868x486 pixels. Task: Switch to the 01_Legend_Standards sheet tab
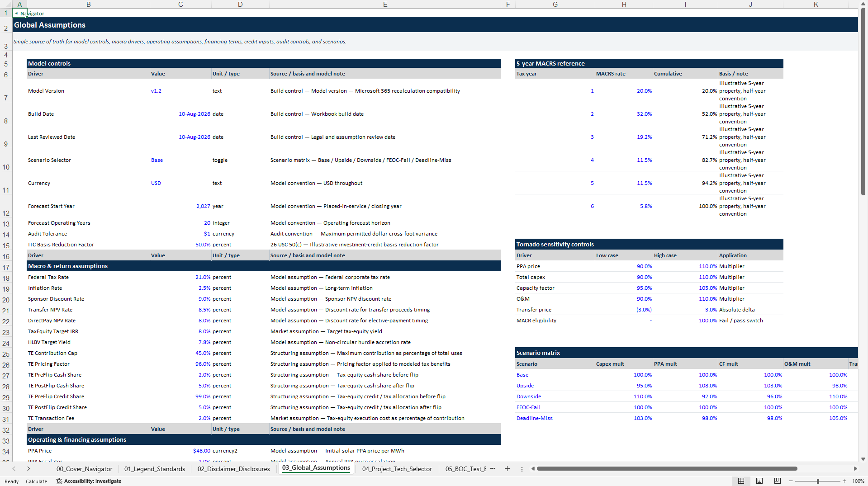(155, 469)
